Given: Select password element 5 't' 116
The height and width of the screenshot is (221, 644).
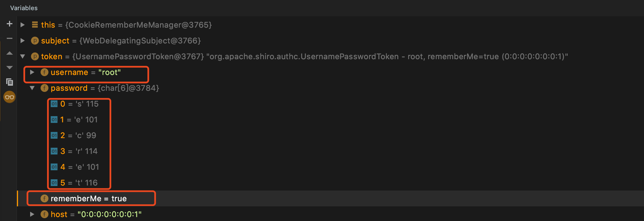Looking at the screenshot, I should [74, 183].
